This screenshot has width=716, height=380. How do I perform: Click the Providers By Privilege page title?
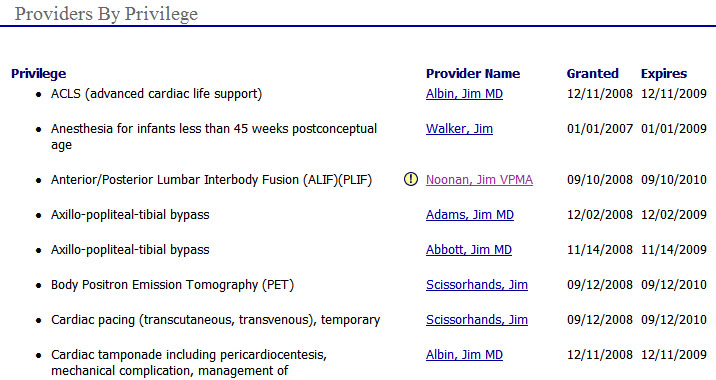point(106,14)
